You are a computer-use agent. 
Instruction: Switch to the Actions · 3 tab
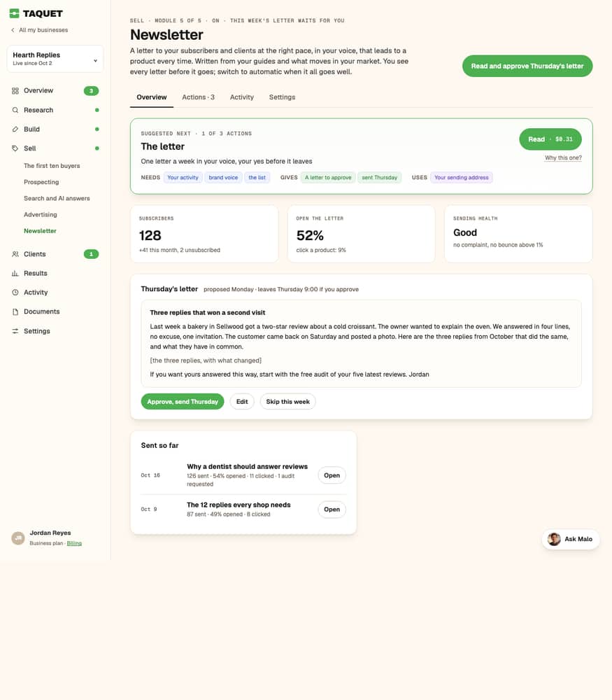pyautogui.click(x=198, y=97)
